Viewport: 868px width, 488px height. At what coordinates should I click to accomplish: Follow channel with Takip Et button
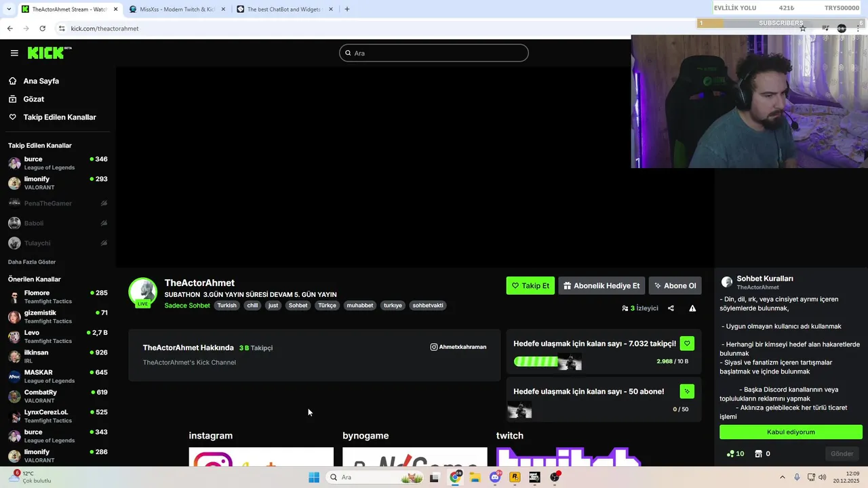pos(530,285)
